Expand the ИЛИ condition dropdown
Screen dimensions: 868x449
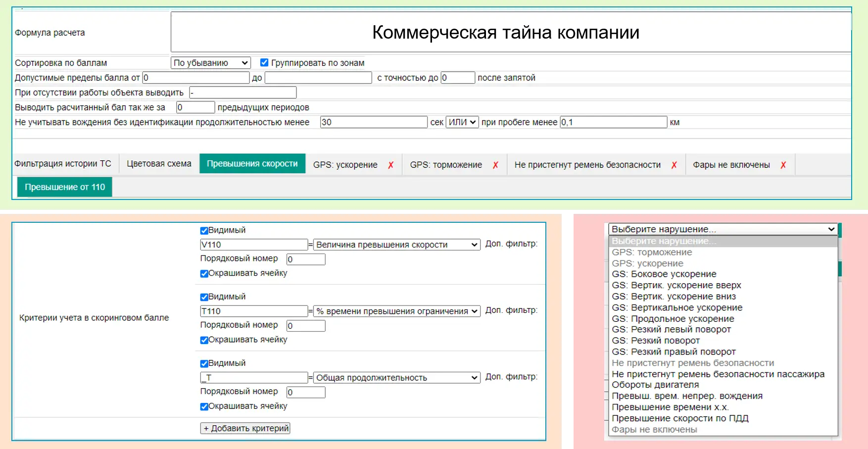coord(462,122)
